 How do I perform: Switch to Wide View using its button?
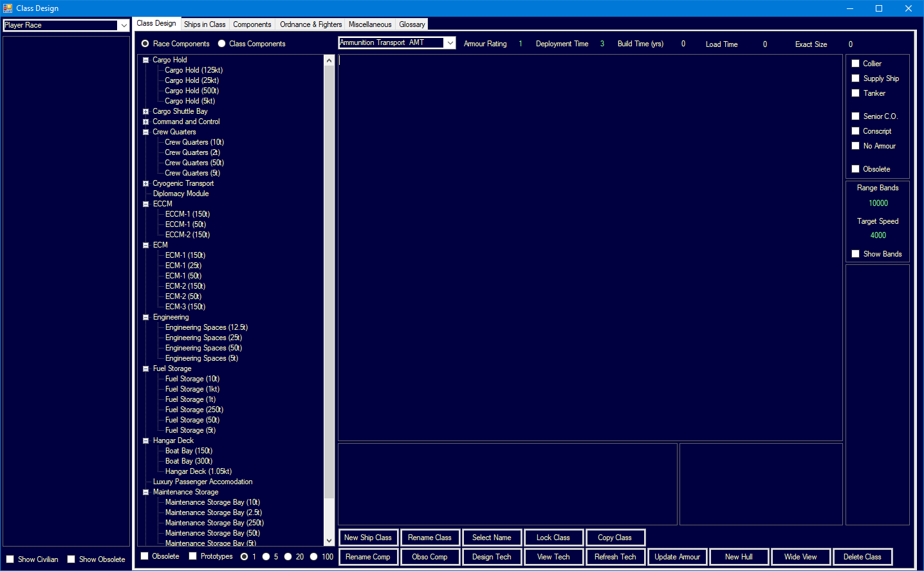(x=800, y=557)
